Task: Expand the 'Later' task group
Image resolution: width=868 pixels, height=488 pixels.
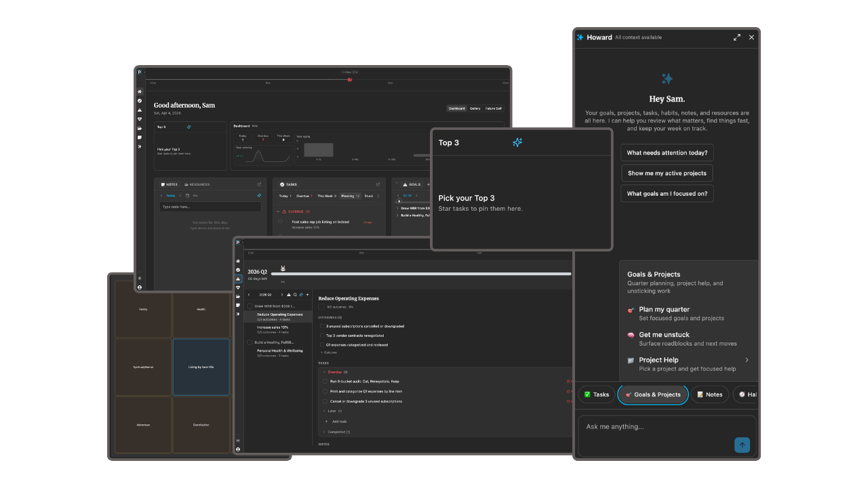Action: pos(324,411)
